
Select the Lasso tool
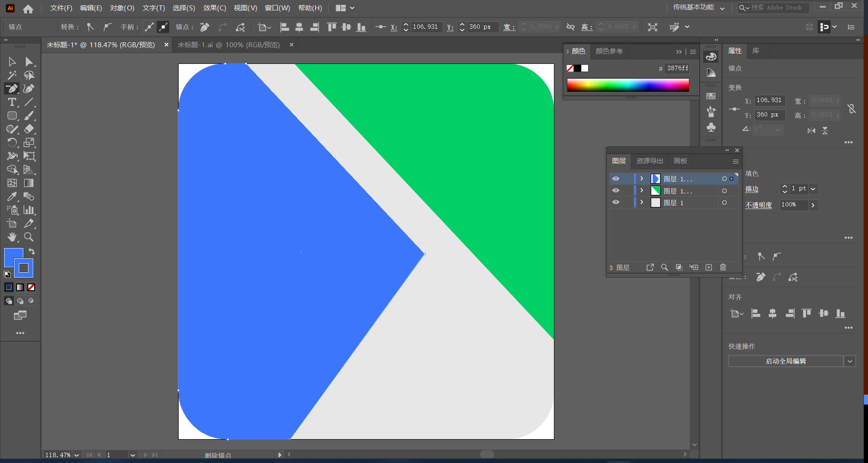29,75
